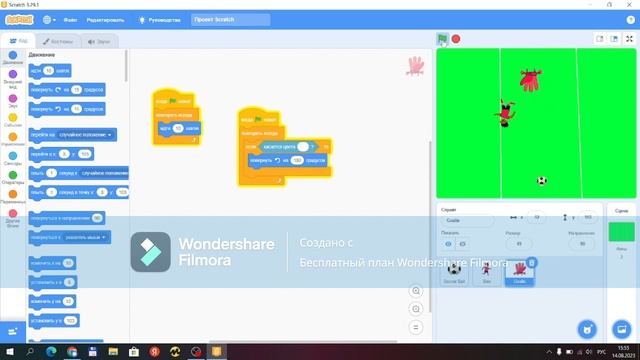Image resolution: width=640 pixels, height=360 pixels.
Task: Select the stage backdrop thumbnail
Action: tap(622, 232)
